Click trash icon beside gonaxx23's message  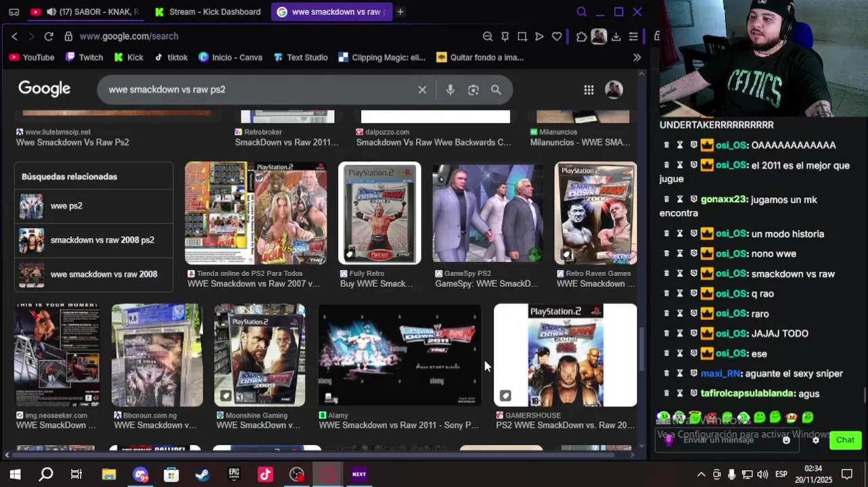[x=666, y=200]
